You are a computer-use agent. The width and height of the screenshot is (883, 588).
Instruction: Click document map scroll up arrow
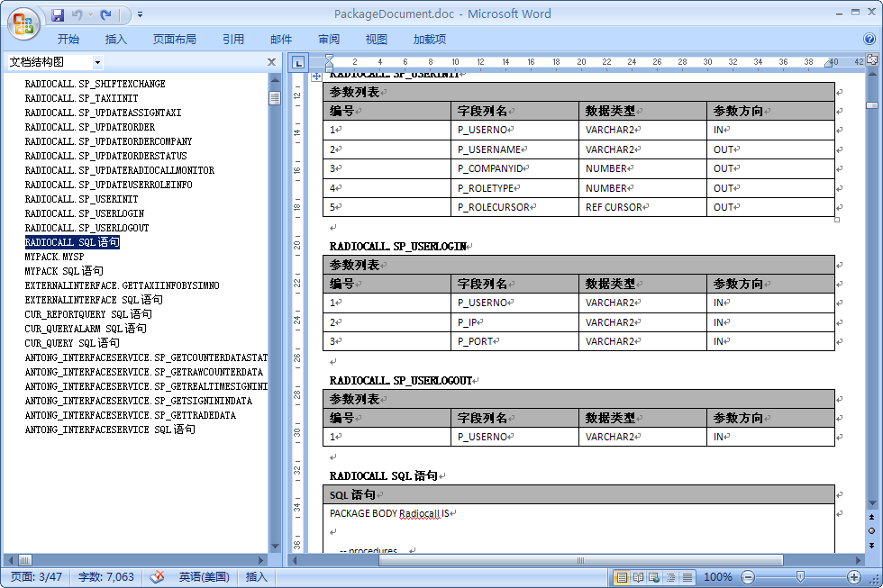pyautogui.click(x=275, y=80)
